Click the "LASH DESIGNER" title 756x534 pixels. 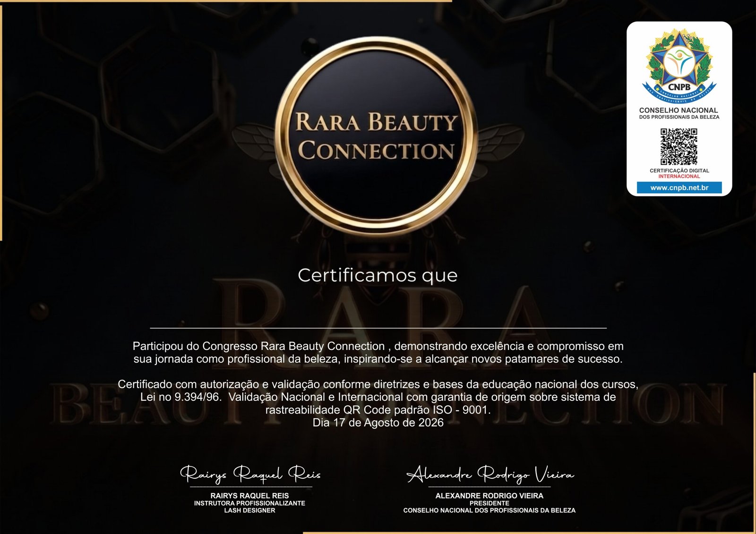click(249, 510)
